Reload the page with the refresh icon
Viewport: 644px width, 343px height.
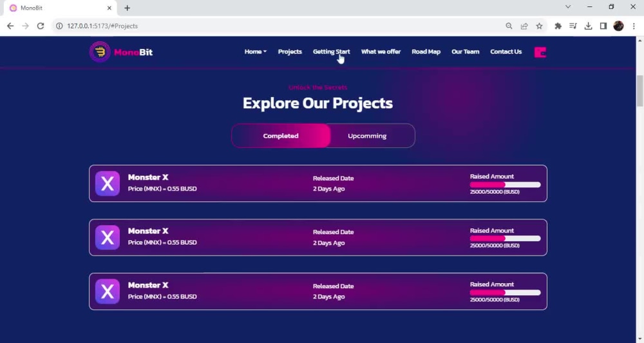[x=40, y=26]
